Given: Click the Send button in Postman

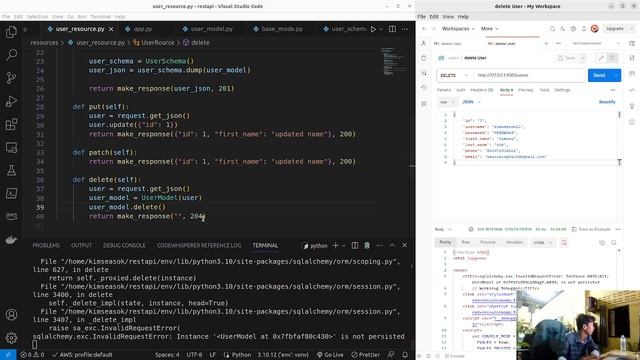Looking at the screenshot, I should (x=599, y=75).
